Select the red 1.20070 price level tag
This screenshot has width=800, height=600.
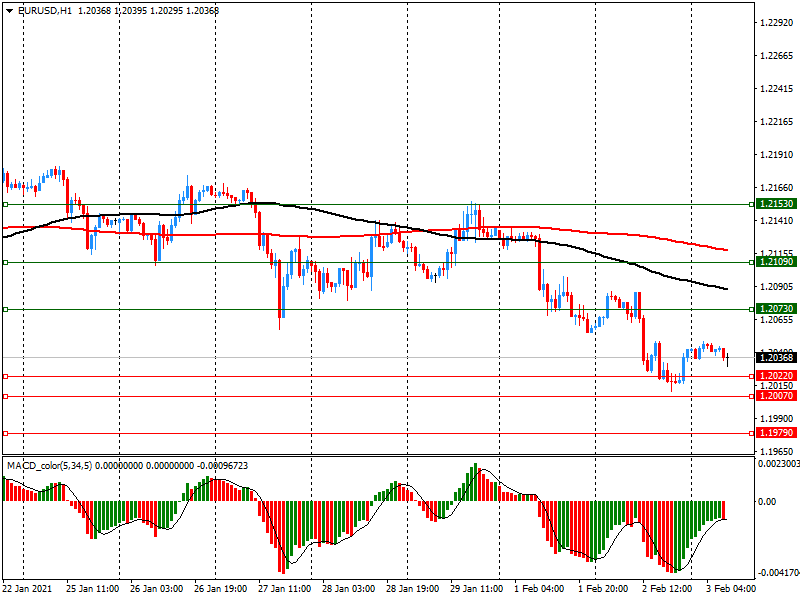click(776, 396)
